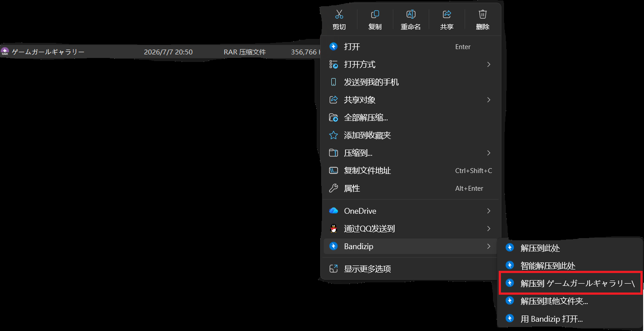
Task: Click the Bandizip icon beside Bandizip entry
Action: tap(334, 246)
